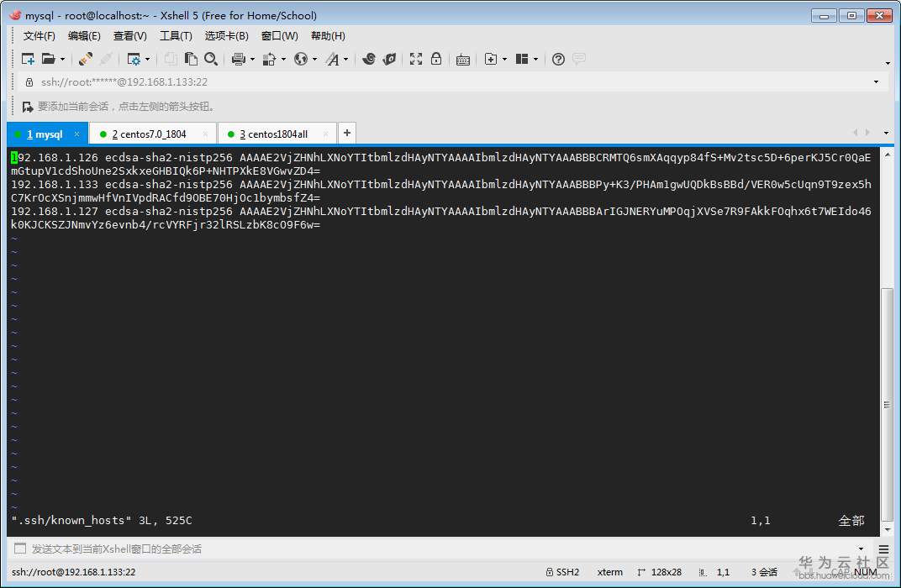Open the 编辑(E) menu
The width and height of the screenshot is (901, 588).
tap(84, 35)
